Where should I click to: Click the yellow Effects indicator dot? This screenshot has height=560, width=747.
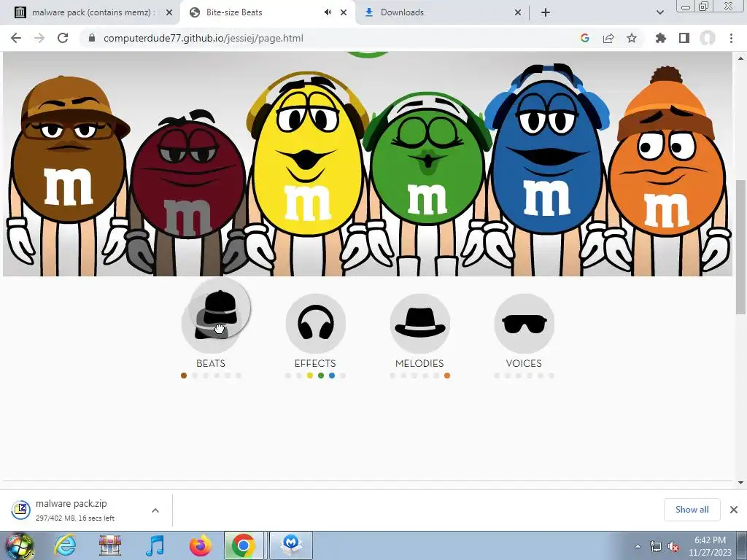pyautogui.click(x=310, y=376)
